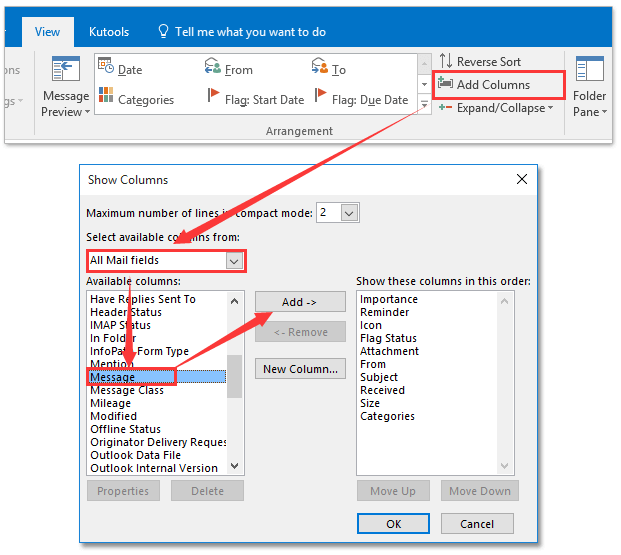Screen dimensions: 621x555
Task: Arrange messages by To recipient
Action: pos(328,70)
